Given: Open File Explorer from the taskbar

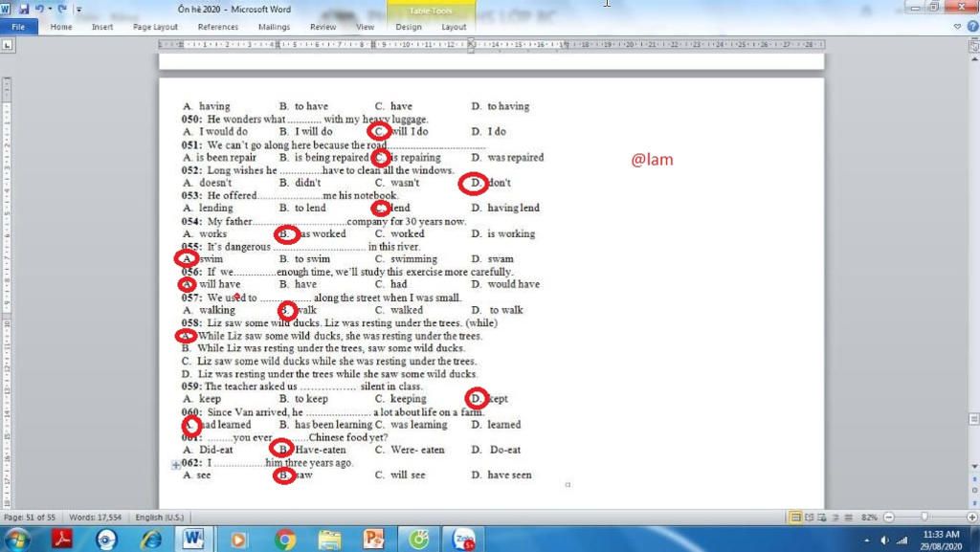Looking at the screenshot, I should point(329,539).
